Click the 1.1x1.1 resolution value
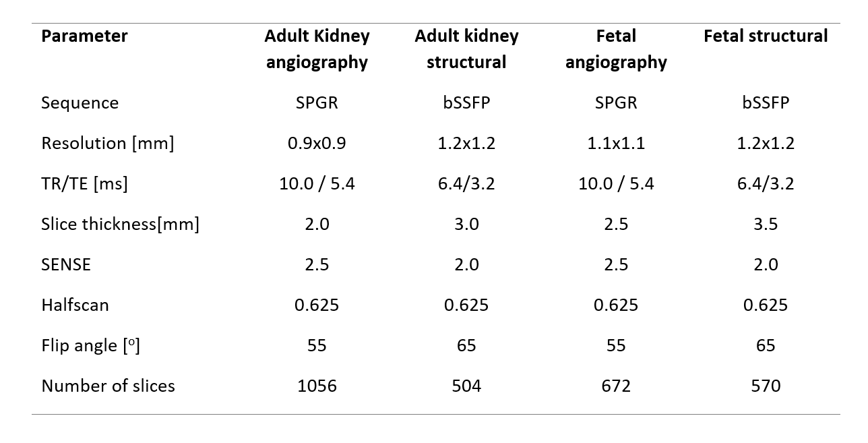This screenshot has width=868, height=443. [x=616, y=144]
